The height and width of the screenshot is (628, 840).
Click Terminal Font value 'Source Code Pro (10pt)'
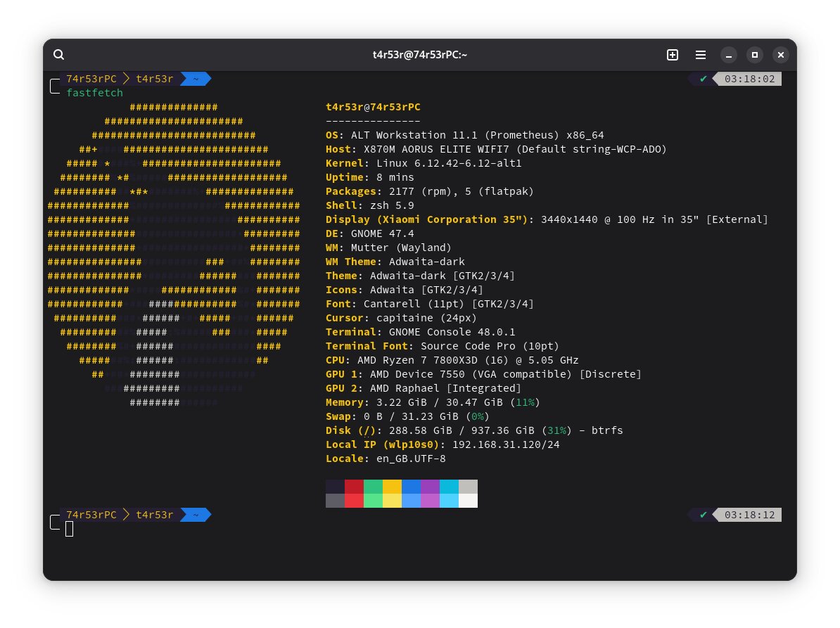[x=490, y=346]
